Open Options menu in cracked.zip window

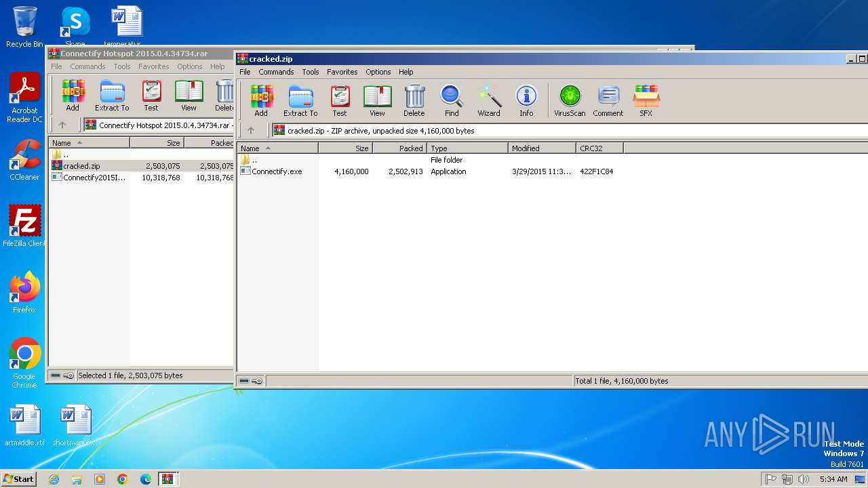(378, 72)
